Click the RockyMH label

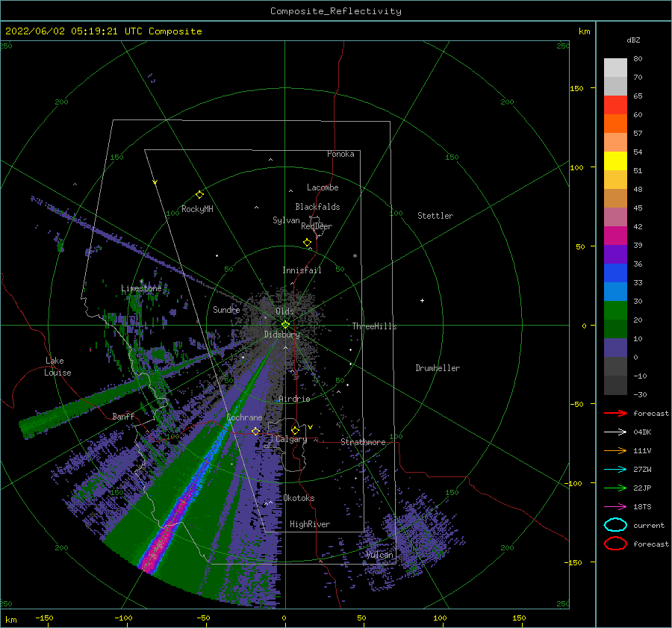click(197, 209)
